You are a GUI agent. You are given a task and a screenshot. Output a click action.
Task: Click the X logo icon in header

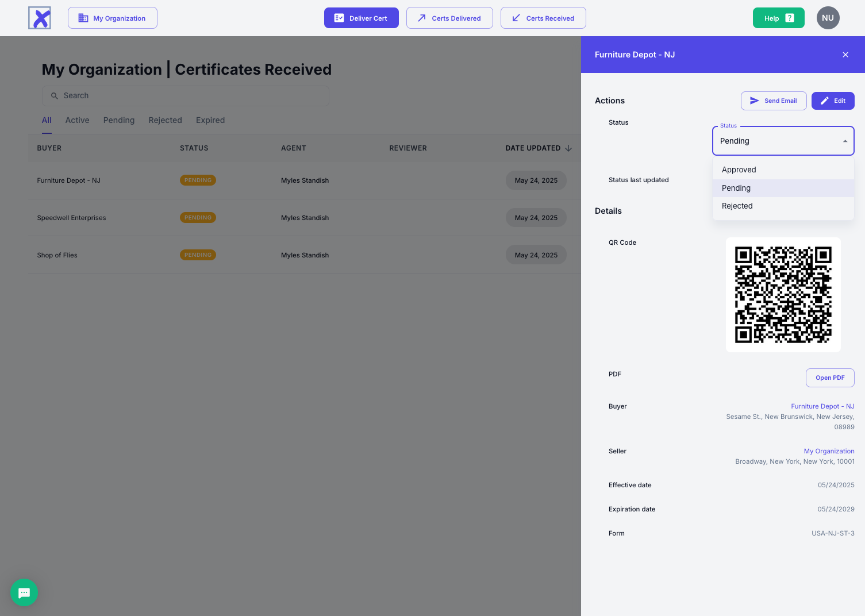40,18
